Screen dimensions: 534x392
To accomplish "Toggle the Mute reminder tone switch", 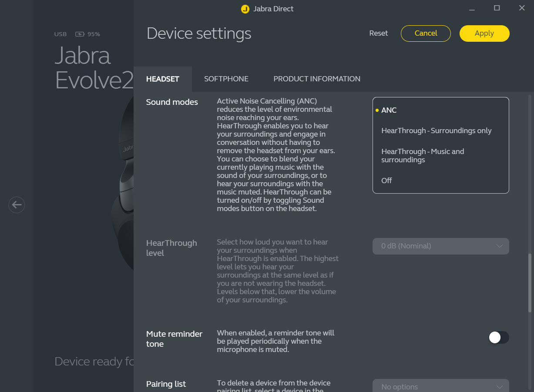I will [498, 337].
